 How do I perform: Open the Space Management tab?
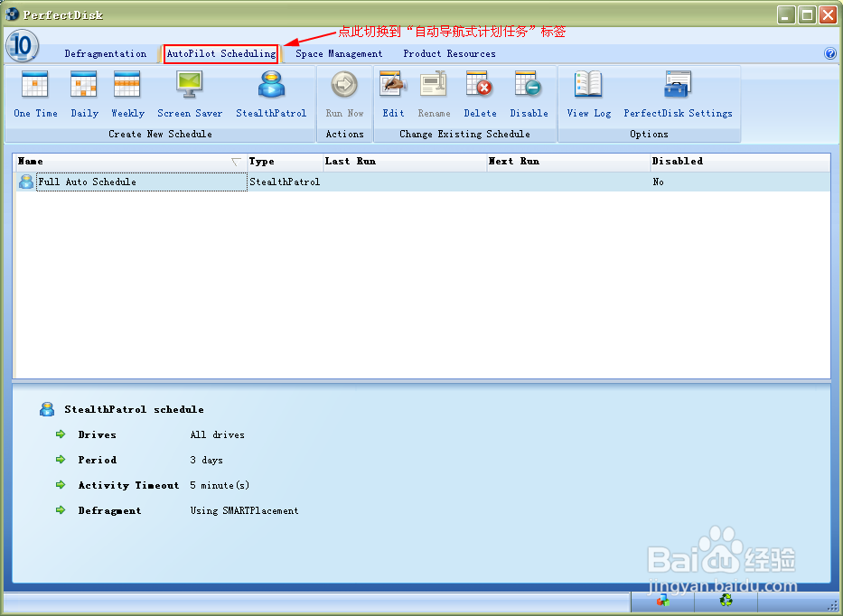[339, 54]
